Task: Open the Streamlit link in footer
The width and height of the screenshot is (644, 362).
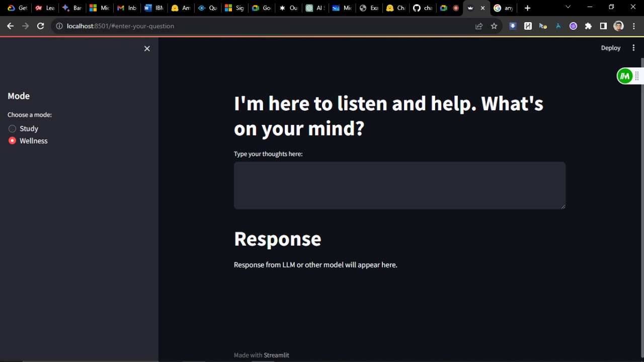Action: pyautogui.click(x=276, y=355)
